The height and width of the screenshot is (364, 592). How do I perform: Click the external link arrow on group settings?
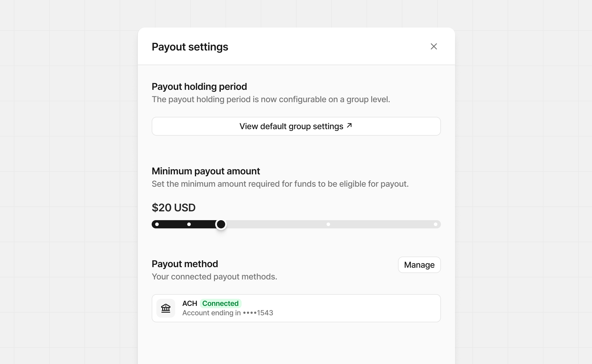point(349,125)
